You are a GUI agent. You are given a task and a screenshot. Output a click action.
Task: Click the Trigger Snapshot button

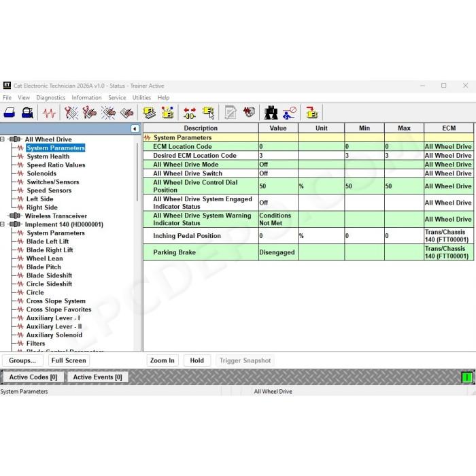pyautogui.click(x=245, y=360)
